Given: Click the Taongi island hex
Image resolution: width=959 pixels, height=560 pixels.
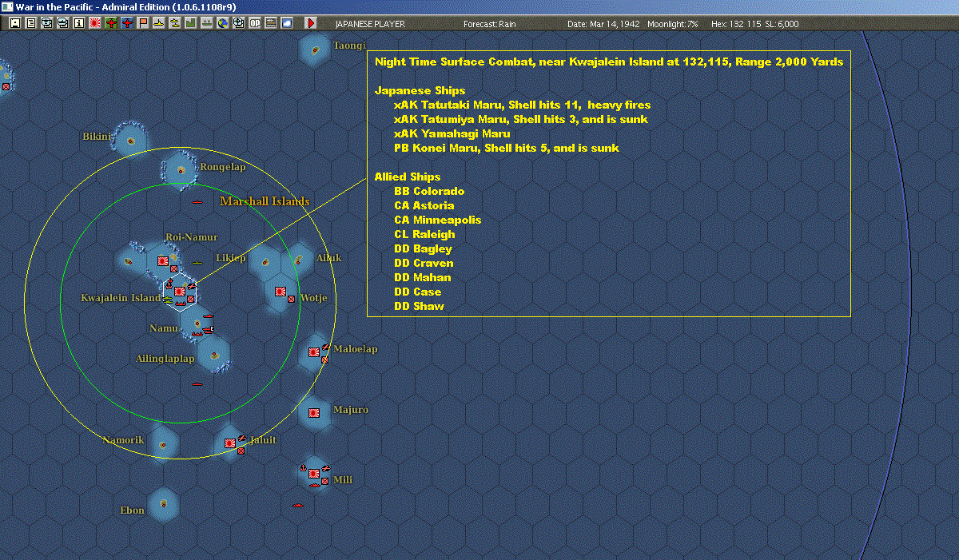Looking at the screenshot, I should click(x=316, y=50).
